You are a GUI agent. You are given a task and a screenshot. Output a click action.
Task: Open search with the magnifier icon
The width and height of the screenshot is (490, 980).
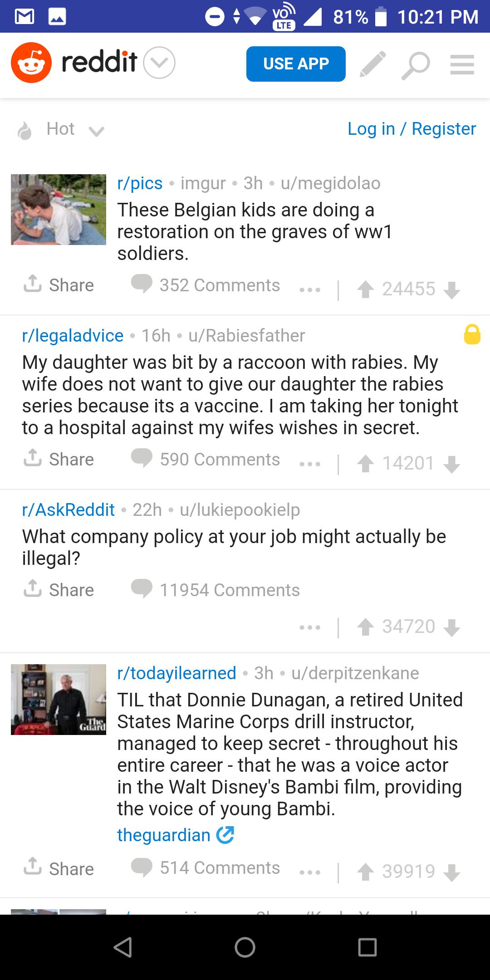pyautogui.click(x=416, y=65)
